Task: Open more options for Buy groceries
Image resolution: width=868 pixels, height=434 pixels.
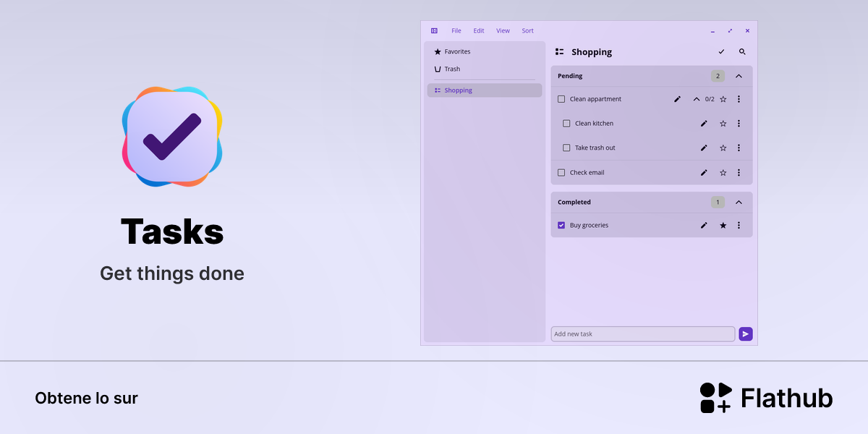Action: (739, 225)
